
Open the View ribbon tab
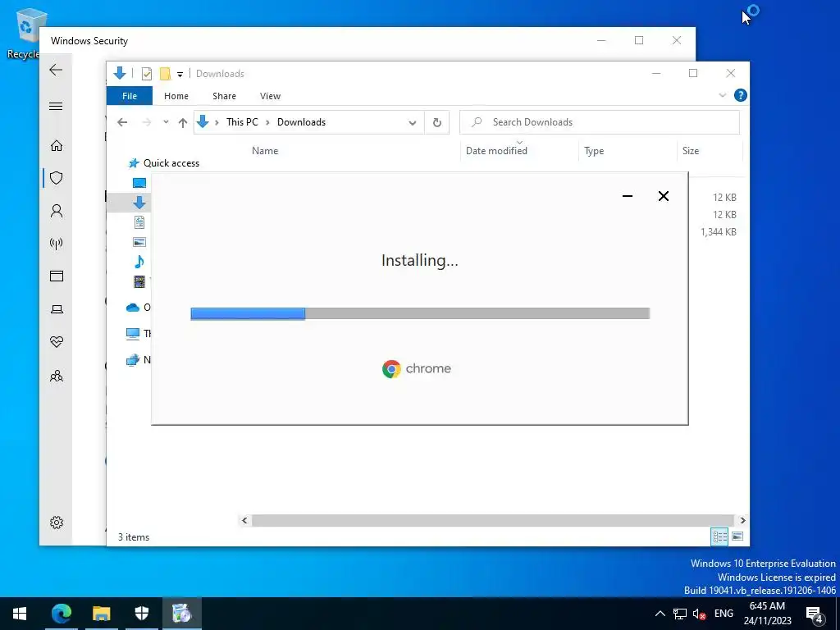click(270, 96)
